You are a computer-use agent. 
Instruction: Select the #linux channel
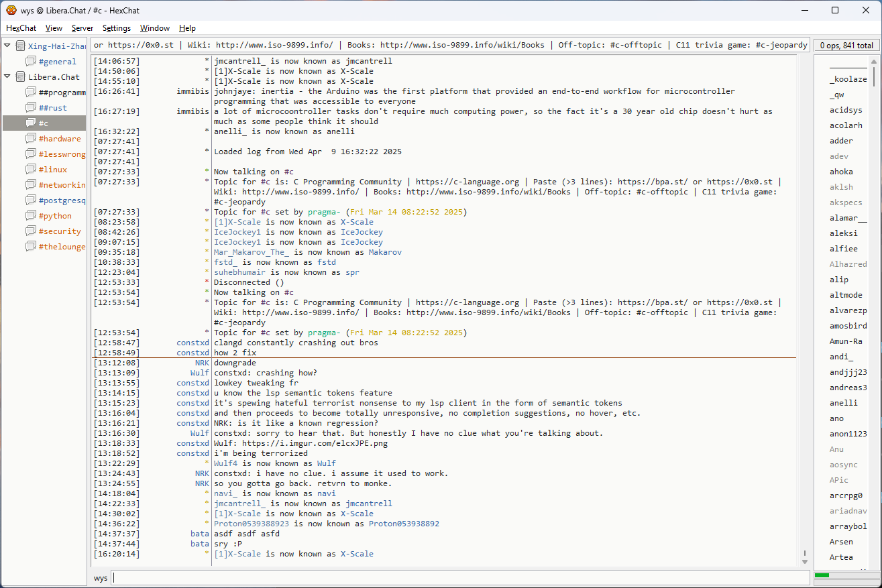[52, 169]
